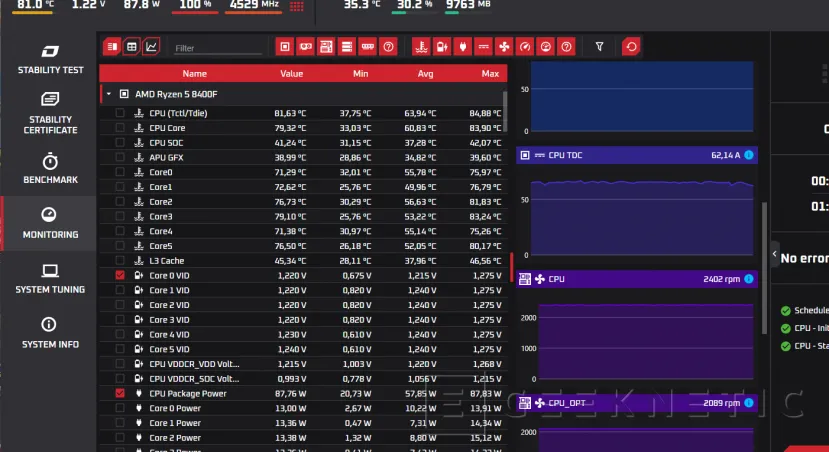Toggle other readings question mark icon beside funnel

[x=566, y=47]
